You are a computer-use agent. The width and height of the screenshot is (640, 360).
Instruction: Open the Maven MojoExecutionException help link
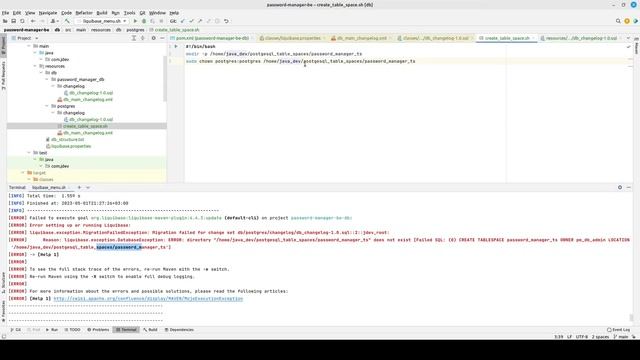pyautogui.click(x=148, y=299)
